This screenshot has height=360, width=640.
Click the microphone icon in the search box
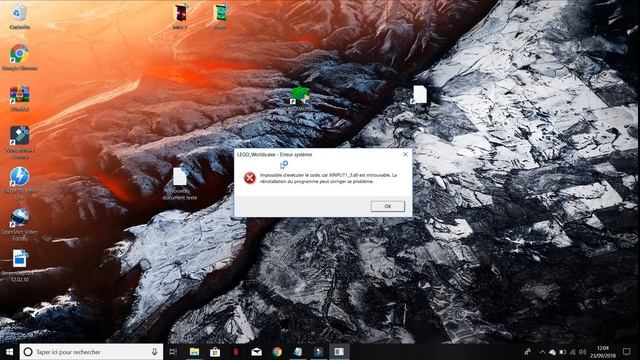coord(154,351)
